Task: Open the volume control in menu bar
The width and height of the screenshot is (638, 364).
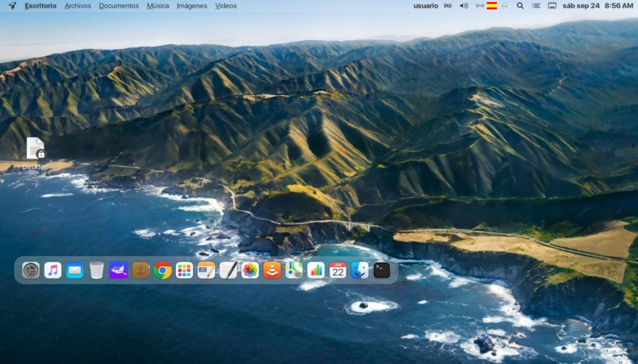Action: tap(464, 6)
